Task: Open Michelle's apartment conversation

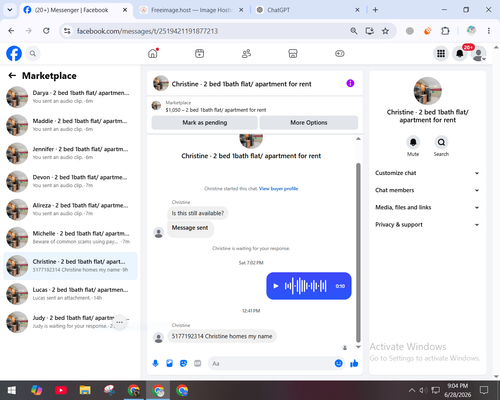Action: point(70,237)
